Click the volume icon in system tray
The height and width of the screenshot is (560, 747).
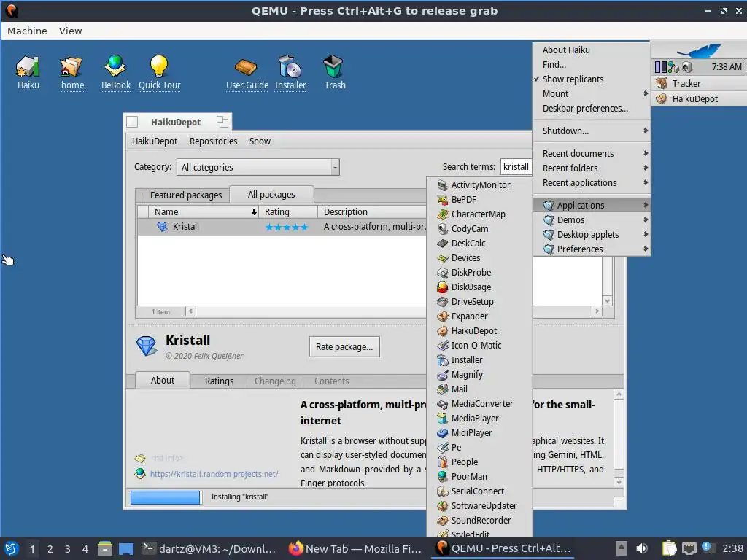point(642,548)
